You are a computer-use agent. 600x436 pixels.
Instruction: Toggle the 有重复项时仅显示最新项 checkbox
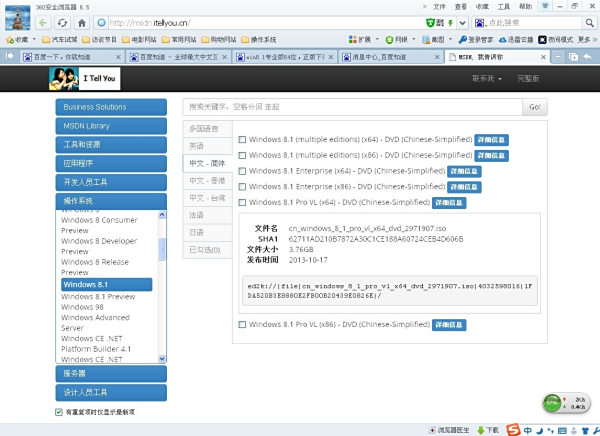pos(59,412)
